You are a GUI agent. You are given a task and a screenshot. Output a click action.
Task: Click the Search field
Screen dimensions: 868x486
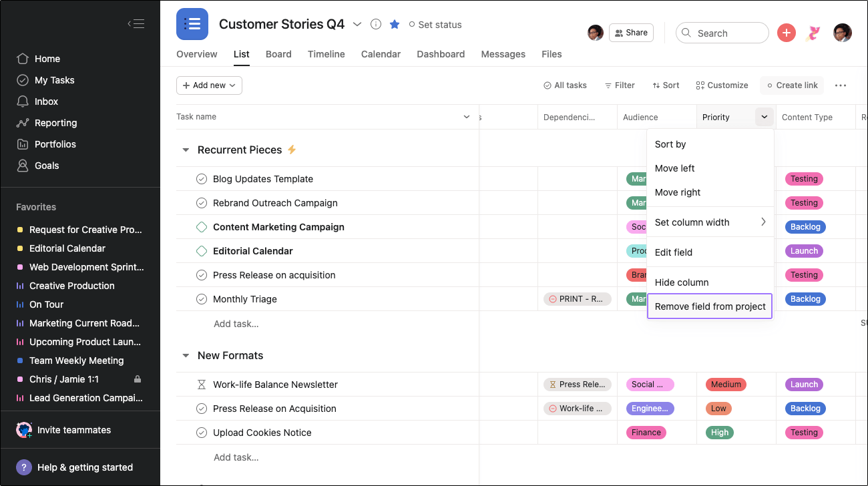click(722, 33)
